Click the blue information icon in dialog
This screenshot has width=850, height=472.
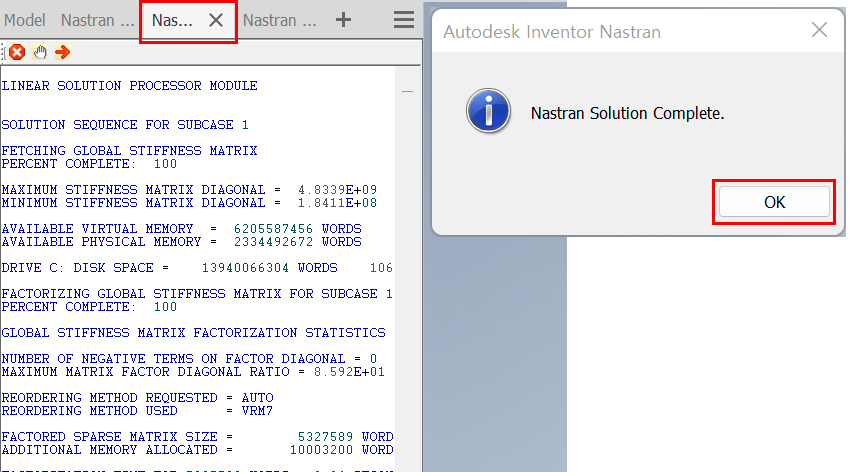488,113
